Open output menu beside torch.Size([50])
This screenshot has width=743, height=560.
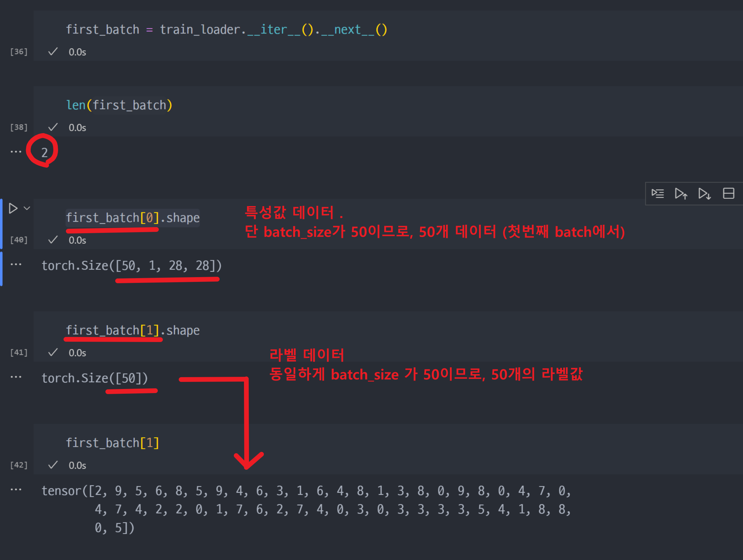pos(16,377)
